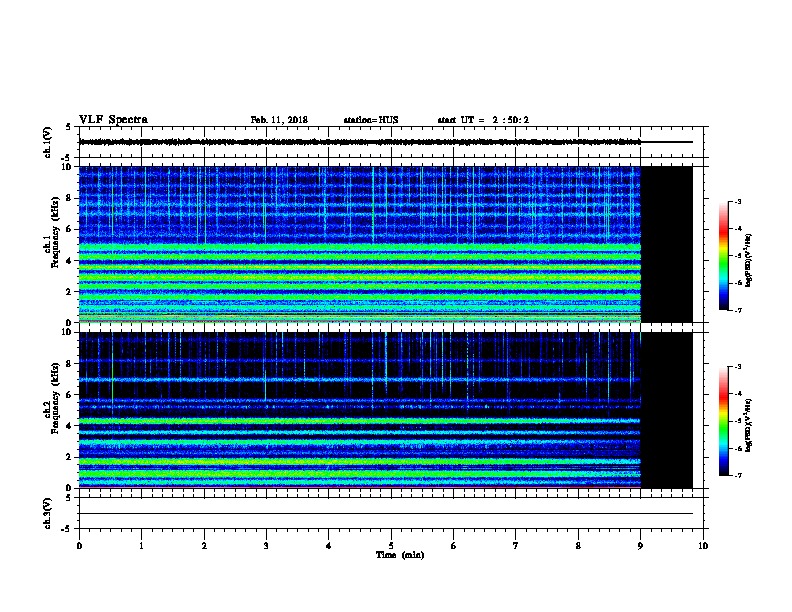
Task: Click the flat ch.3 voltage trace line
Action: point(386,514)
